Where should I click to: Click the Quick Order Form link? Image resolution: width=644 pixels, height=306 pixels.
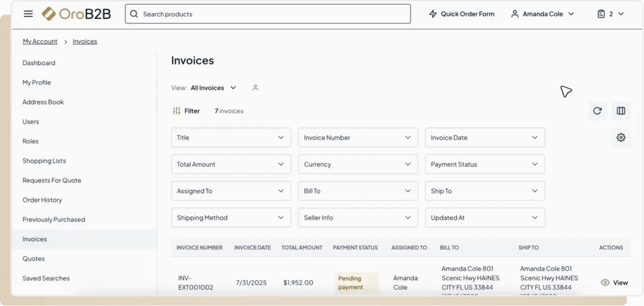point(467,14)
